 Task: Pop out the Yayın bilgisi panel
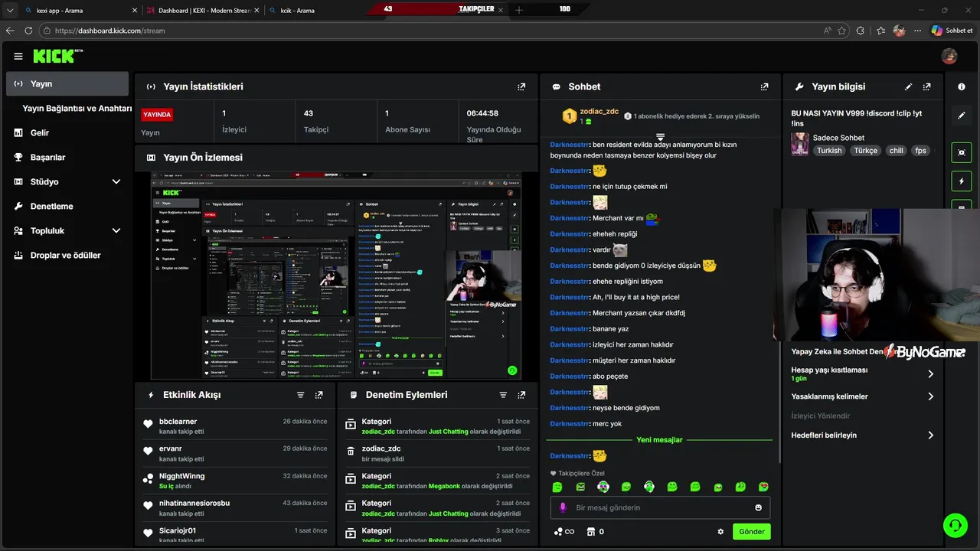[x=927, y=86]
